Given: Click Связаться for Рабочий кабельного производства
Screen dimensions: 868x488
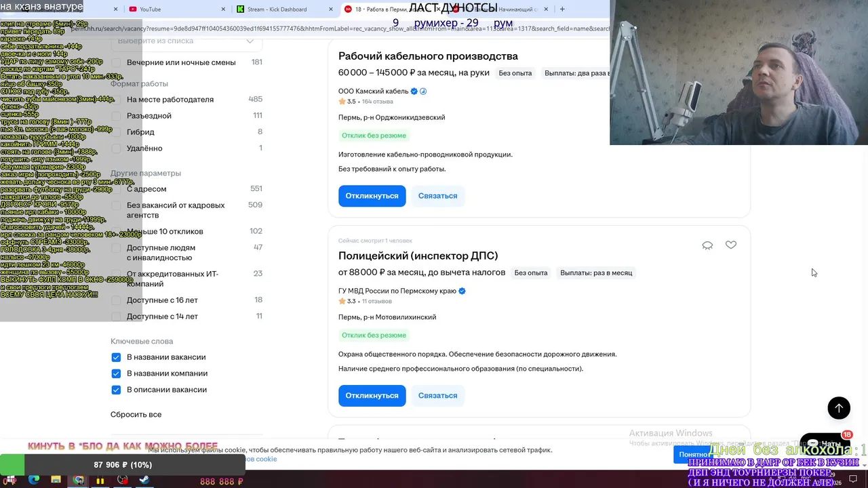Looking at the screenshot, I should point(437,196).
